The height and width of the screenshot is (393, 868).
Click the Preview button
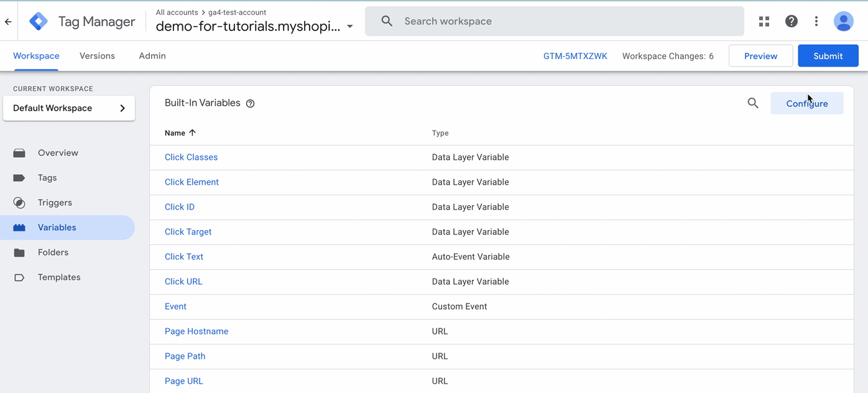[x=760, y=56]
